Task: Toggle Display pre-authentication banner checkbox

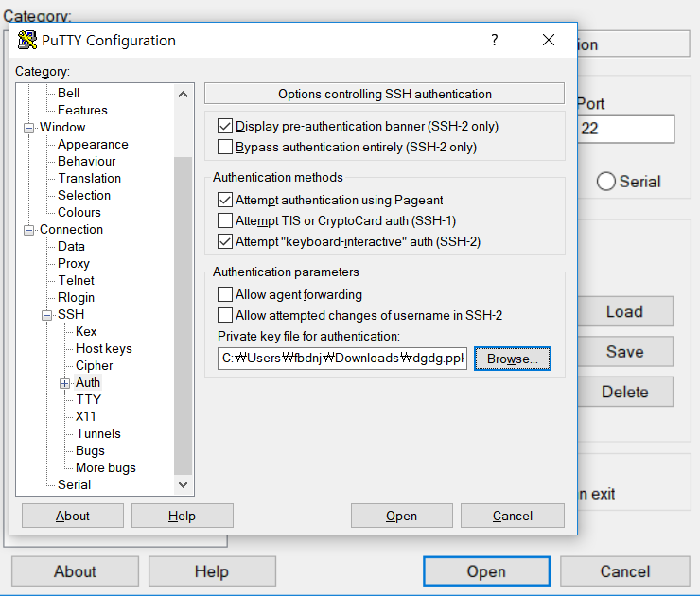Action: (225, 127)
